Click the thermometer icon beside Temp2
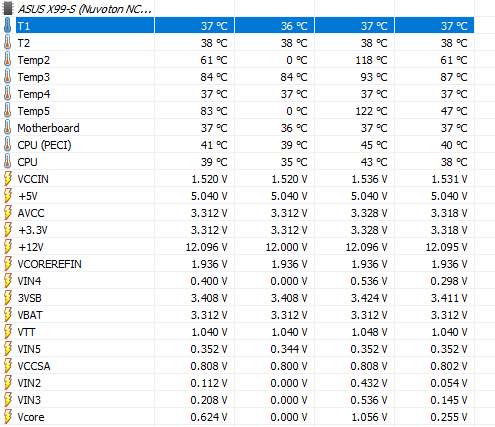This screenshot has width=495, height=427. tap(7, 60)
